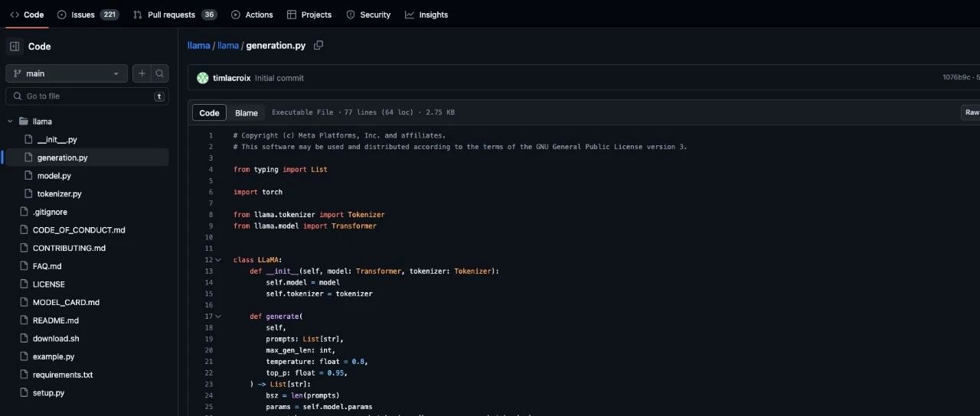Open the Code tab
This screenshot has width=980, height=416.
(x=27, y=15)
